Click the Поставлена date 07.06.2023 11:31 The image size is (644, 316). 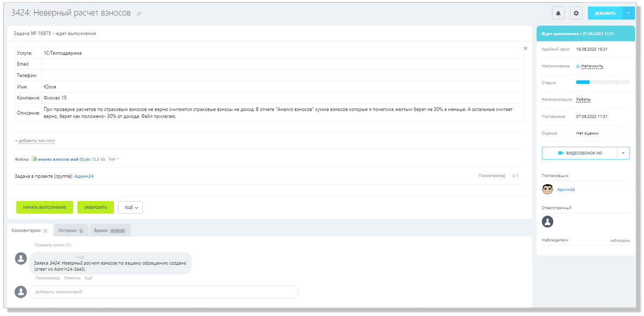(x=591, y=116)
